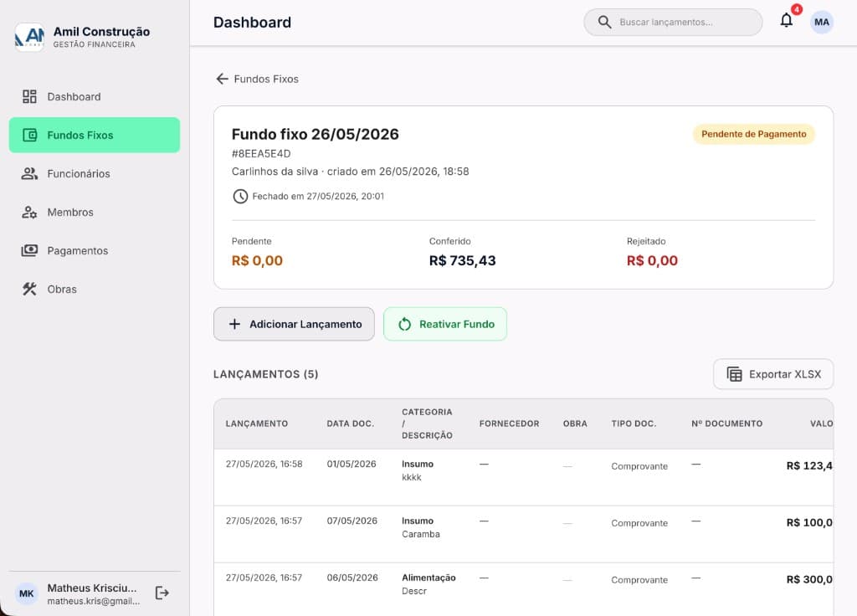
Task: Click Conferido amount R$ 735,43
Action: [462, 261]
